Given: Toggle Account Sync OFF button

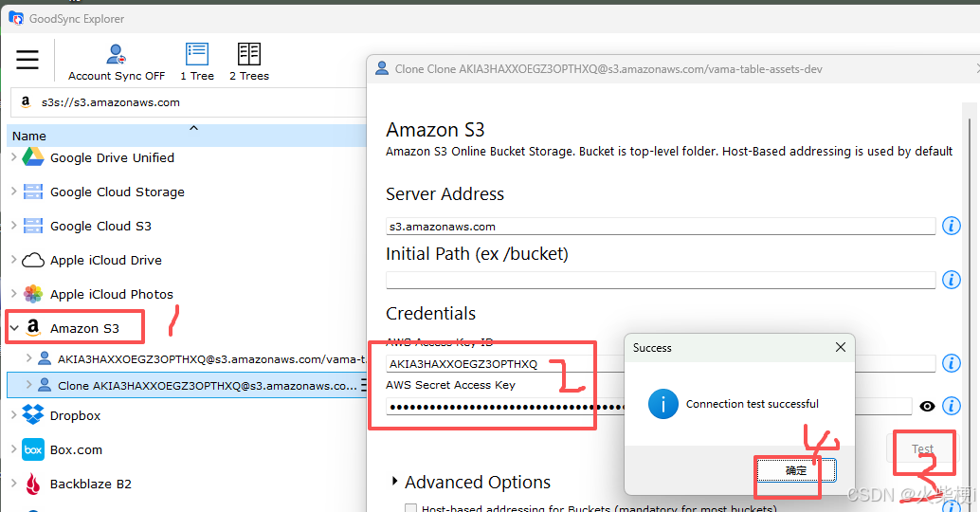Looking at the screenshot, I should (x=117, y=62).
